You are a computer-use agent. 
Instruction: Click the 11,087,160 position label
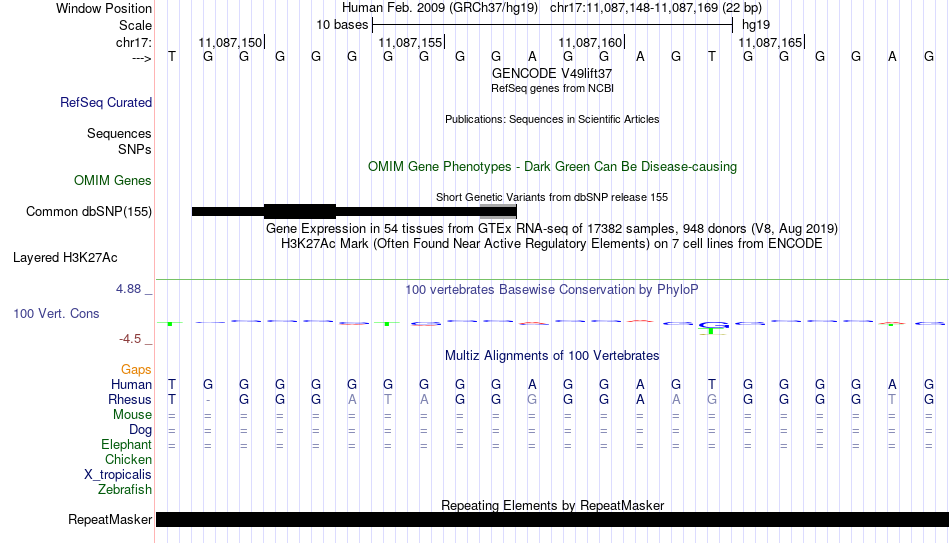click(590, 42)
